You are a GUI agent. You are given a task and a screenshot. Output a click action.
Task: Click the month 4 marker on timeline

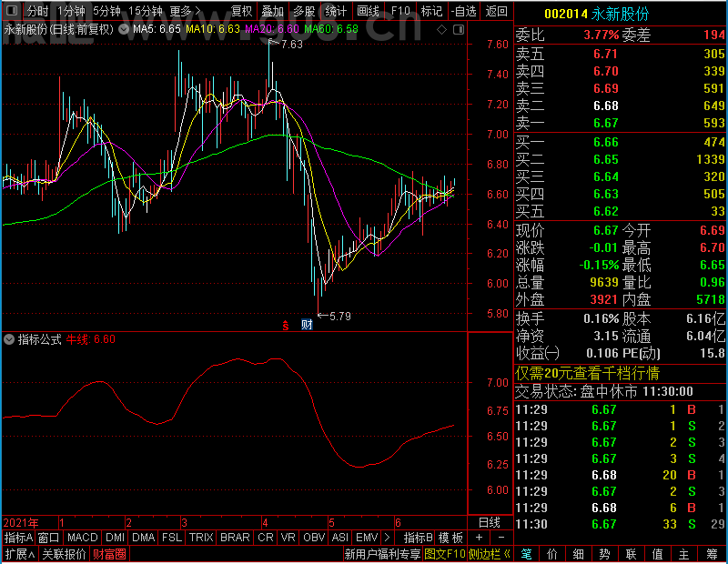point(265,523)
